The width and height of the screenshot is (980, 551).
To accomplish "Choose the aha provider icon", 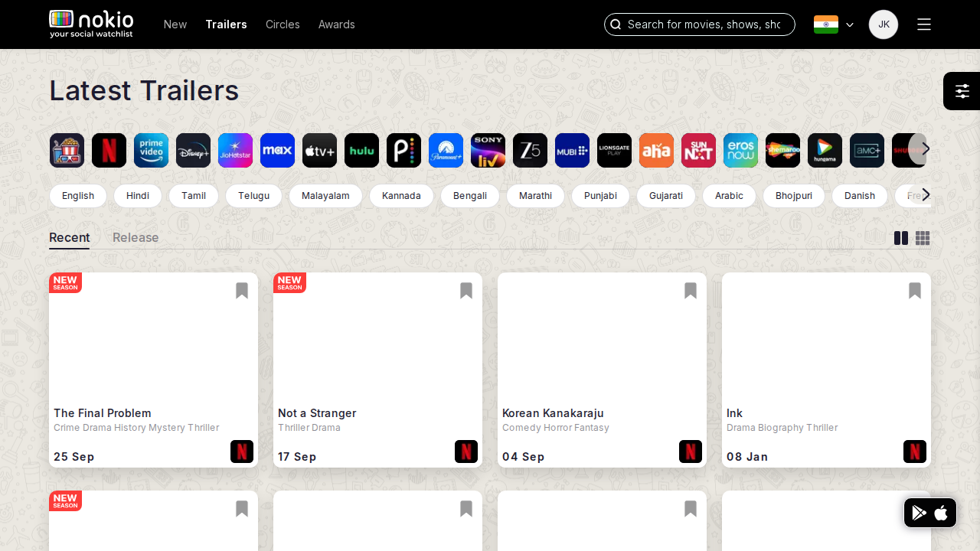I will 656,150.
